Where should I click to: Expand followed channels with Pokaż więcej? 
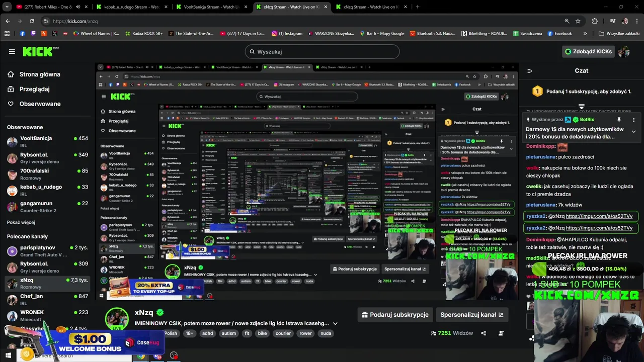(21, 222)
